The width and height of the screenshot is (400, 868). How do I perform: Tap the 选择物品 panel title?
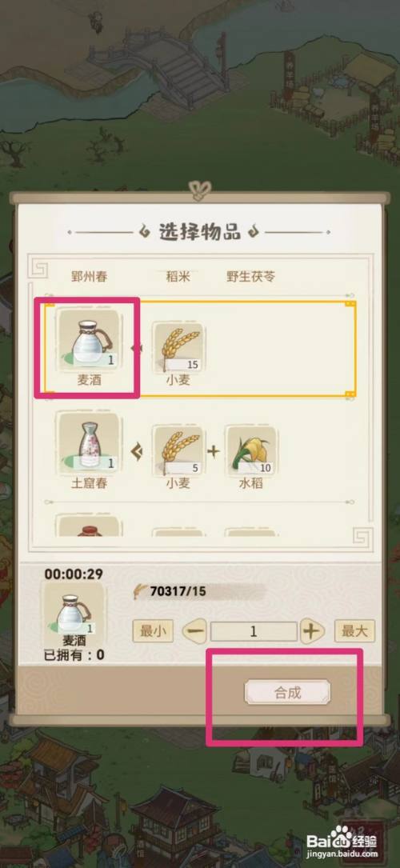[200, 232]
